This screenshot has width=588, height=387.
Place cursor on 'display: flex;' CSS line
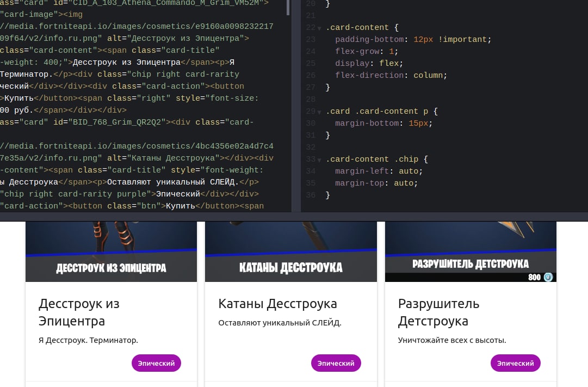(x=369, y=64)
